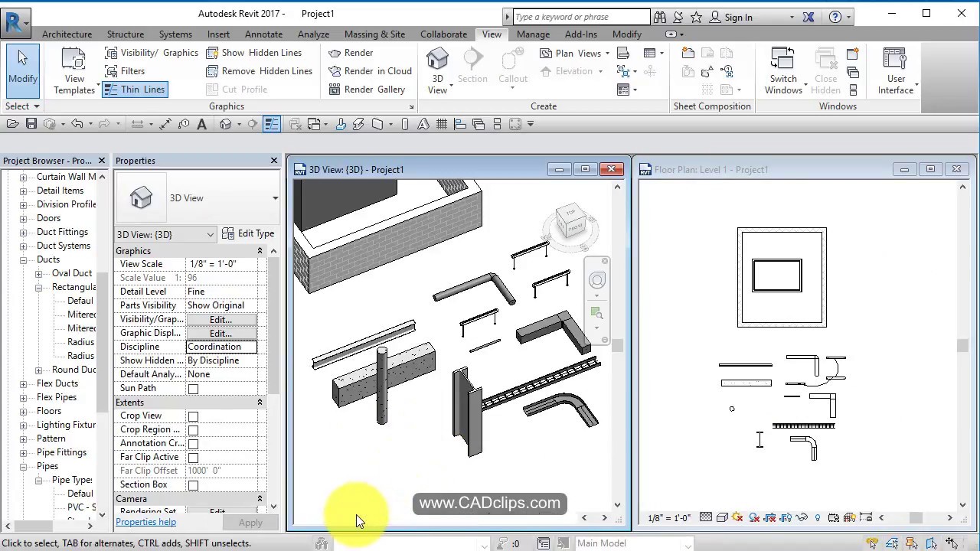
Task: Click the search keyword input field
Action: click(x=580, y=17)
